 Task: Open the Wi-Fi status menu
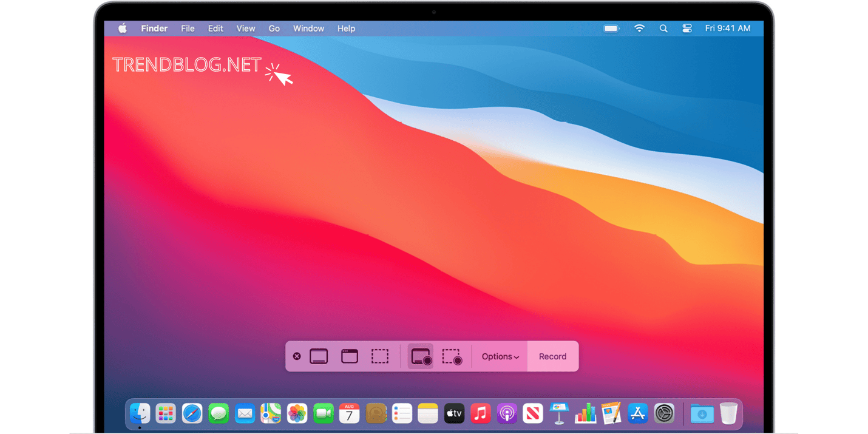point(639,28)
